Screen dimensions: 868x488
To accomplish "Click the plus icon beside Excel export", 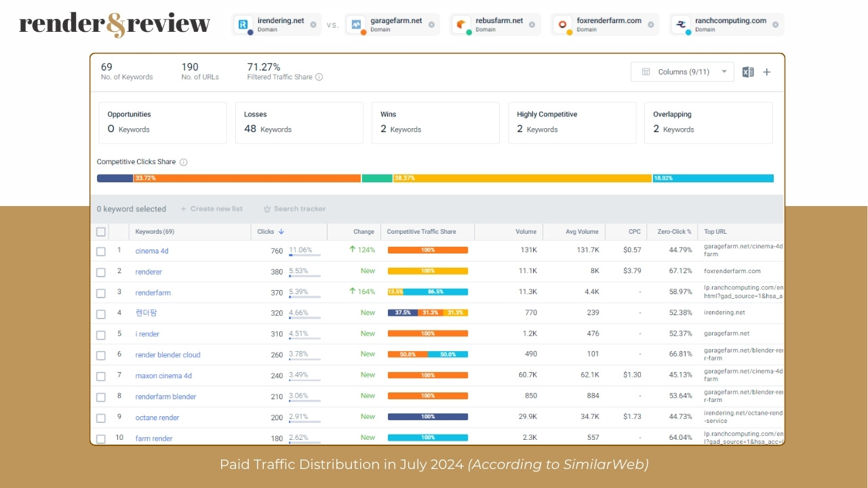I will point(767,72).
